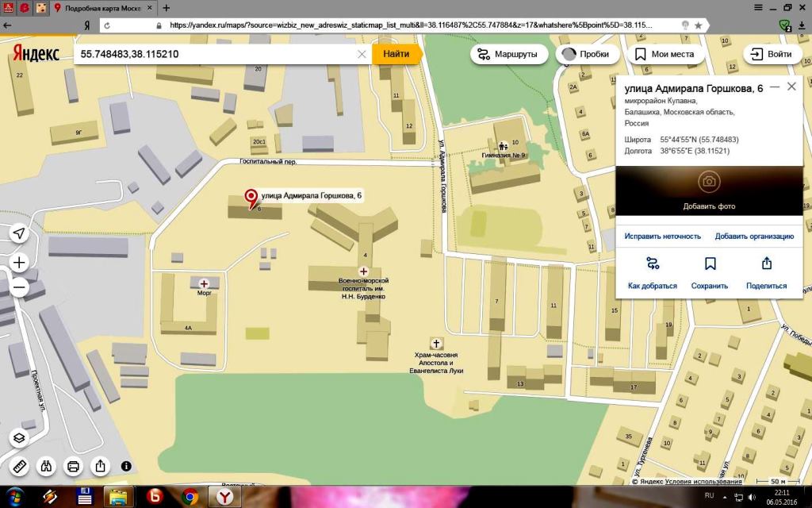812x508 pixels.
Task: Zoom in with the plus button
Action: point(20,263)
